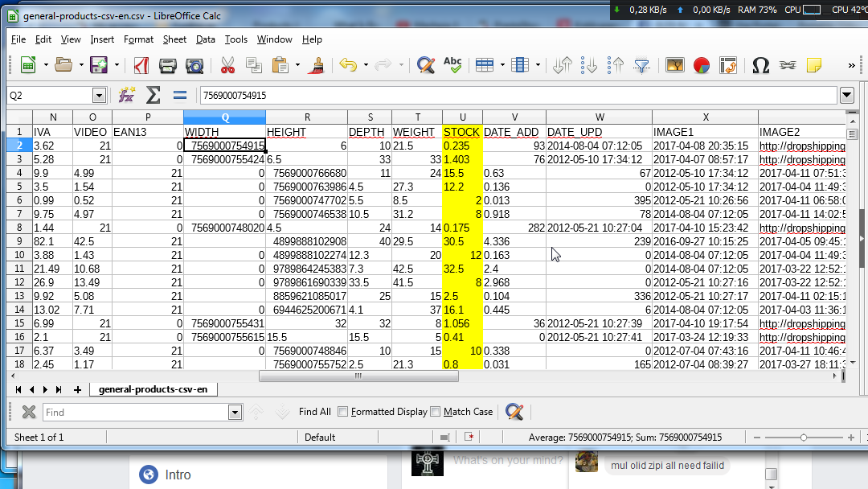This screenshot has width=868, height=489.
Task: Toggle the Match Case checkbox
Action: pyautogui.click(x=436, y=412)
